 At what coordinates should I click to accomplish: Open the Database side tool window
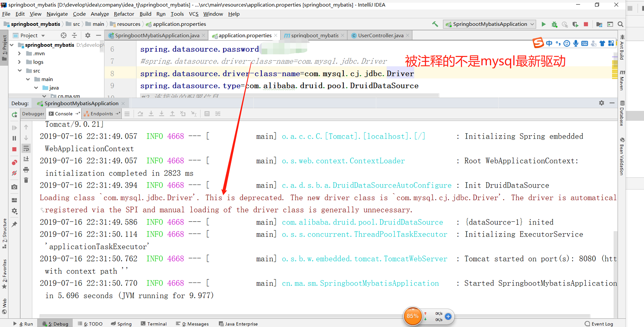coord(622,113)
